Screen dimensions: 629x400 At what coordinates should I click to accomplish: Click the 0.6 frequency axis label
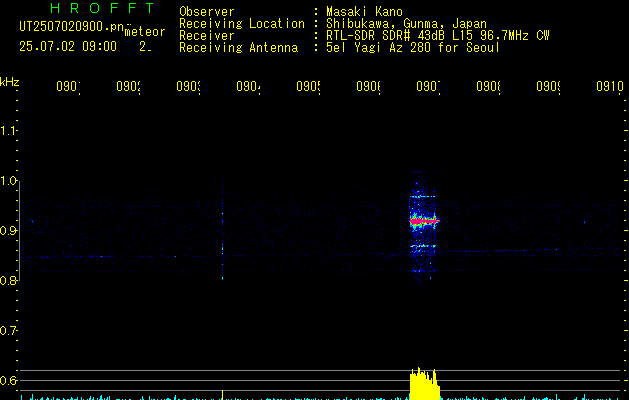(8, 380)
